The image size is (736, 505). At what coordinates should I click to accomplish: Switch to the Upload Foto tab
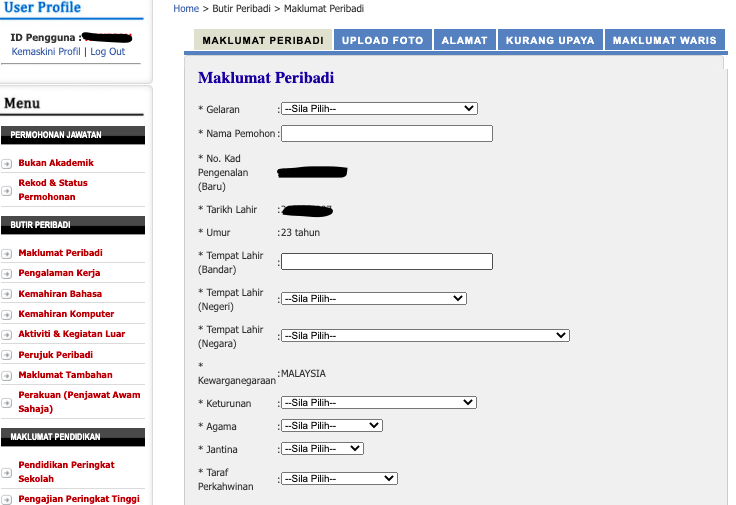click(382, 41)
